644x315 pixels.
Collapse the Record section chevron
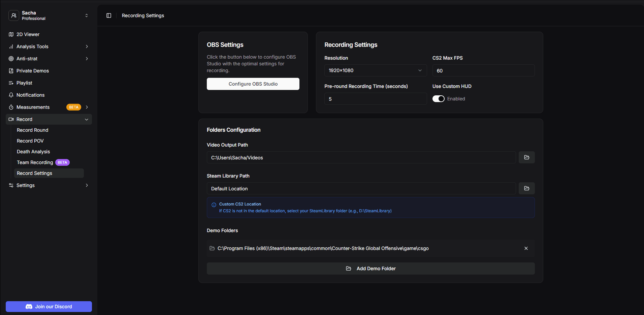pos(87,119)
